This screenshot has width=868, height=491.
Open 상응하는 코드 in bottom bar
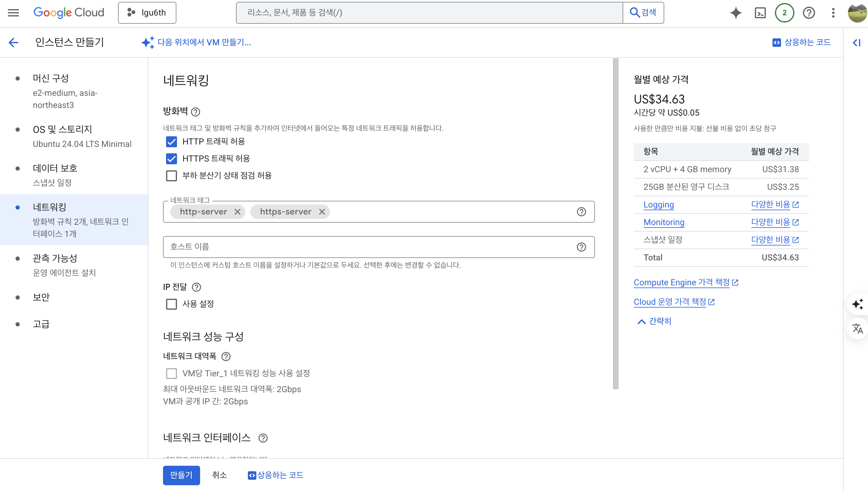pyautogui.click(x=276, y=475)
